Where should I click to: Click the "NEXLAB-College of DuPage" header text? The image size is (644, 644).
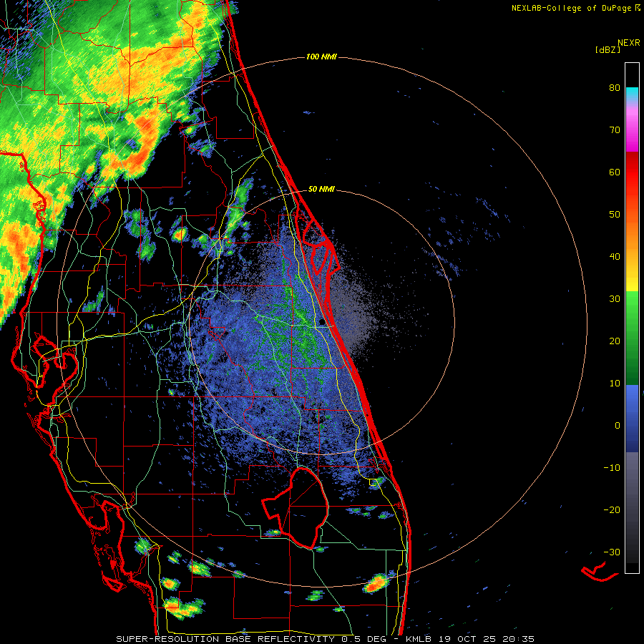click(x=571, y=8)
